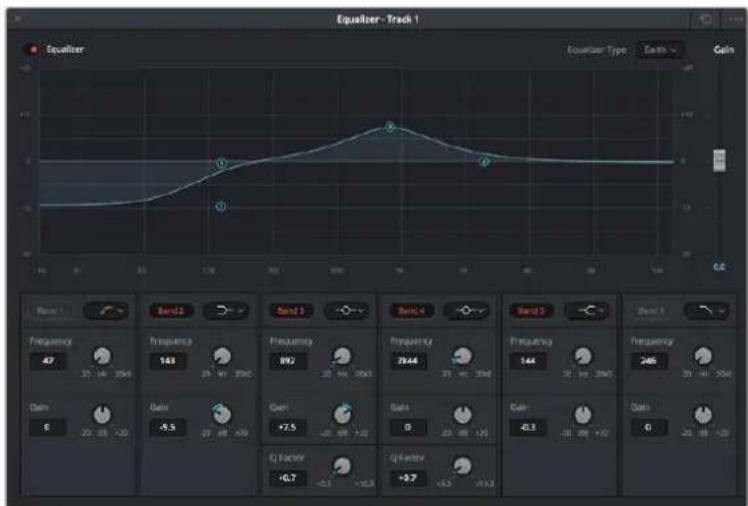748x506 pixels.
Task: Select the graph node at curve peak
Action: tap(391, 127)
